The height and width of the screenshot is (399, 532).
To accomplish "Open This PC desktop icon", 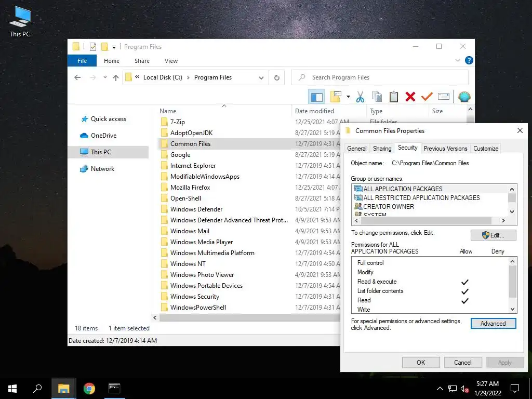I will click(20, 22).
